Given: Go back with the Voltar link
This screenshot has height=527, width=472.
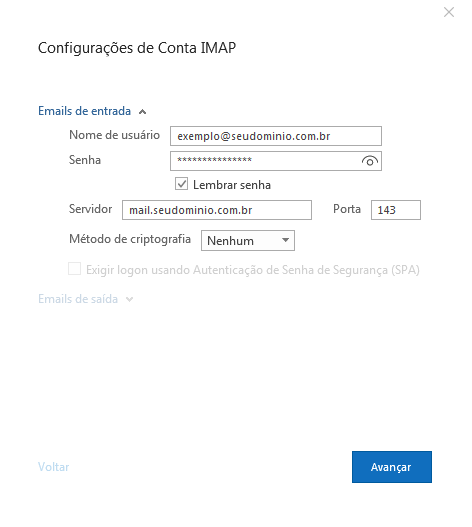Looking at the screenshot, I should coord(53,467).
